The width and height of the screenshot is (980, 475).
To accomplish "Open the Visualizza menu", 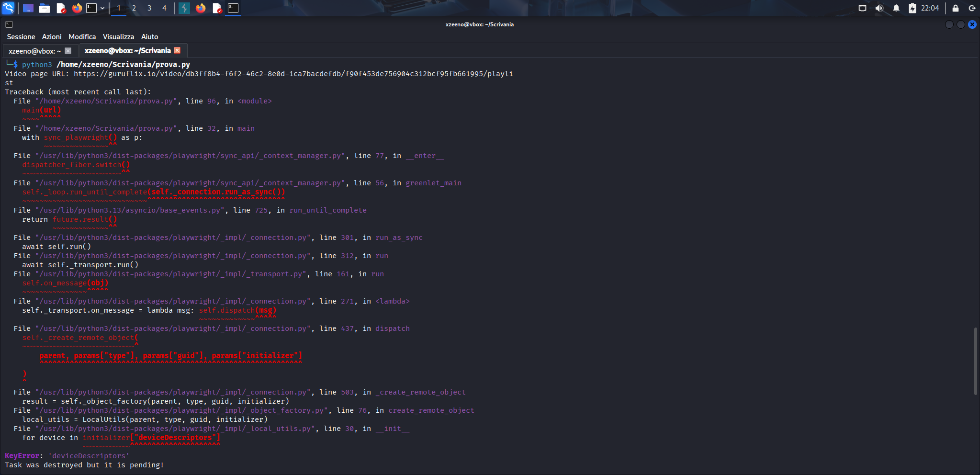I will tap(118, 37).
